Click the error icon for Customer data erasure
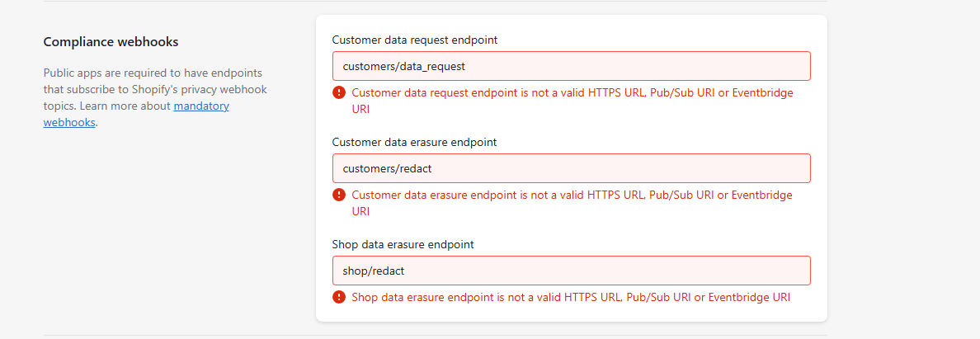Screen dimensions: 980x339 pyautogui.click(x=339, y=195)
